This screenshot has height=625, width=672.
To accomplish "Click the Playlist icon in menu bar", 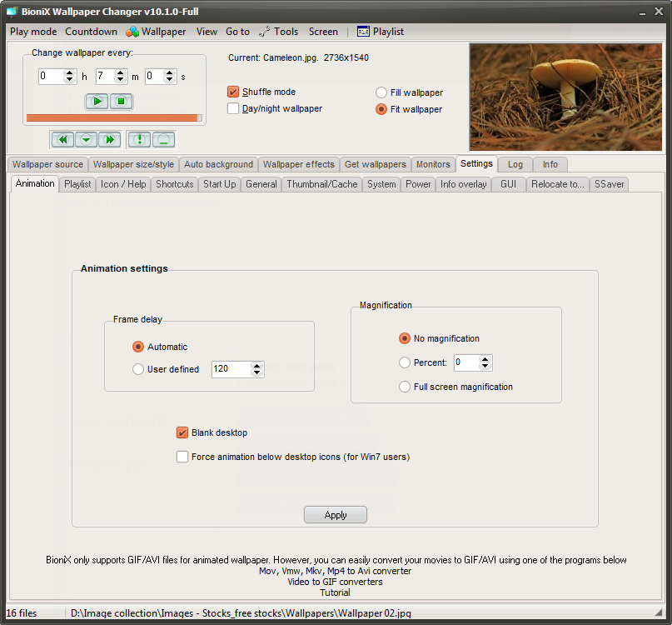I will click(363, 32).
